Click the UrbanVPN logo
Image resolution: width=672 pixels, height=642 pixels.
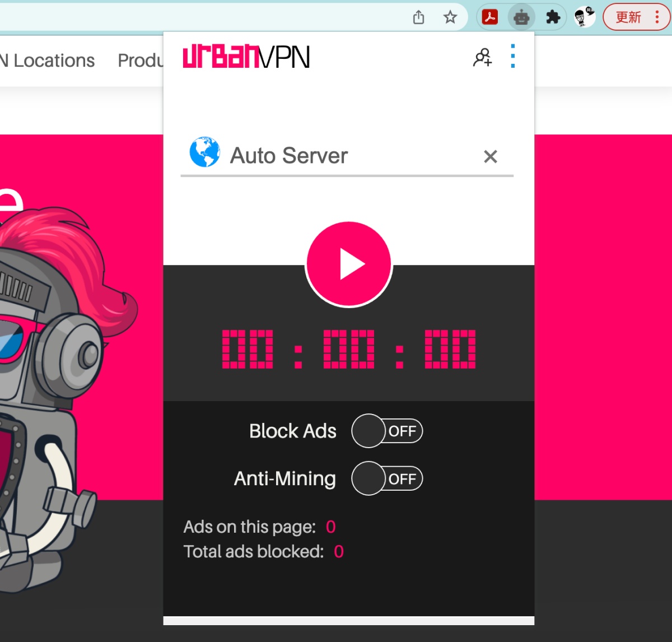tap(246, 57)
